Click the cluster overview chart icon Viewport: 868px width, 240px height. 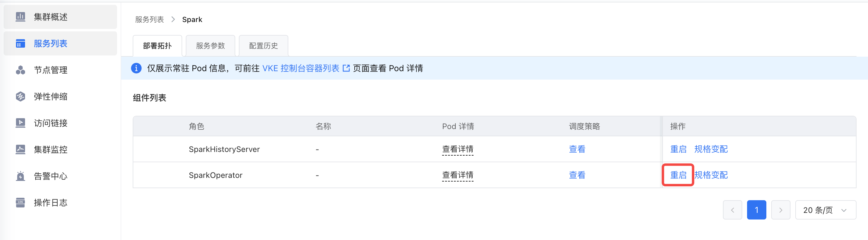click(x=20, y=17)
